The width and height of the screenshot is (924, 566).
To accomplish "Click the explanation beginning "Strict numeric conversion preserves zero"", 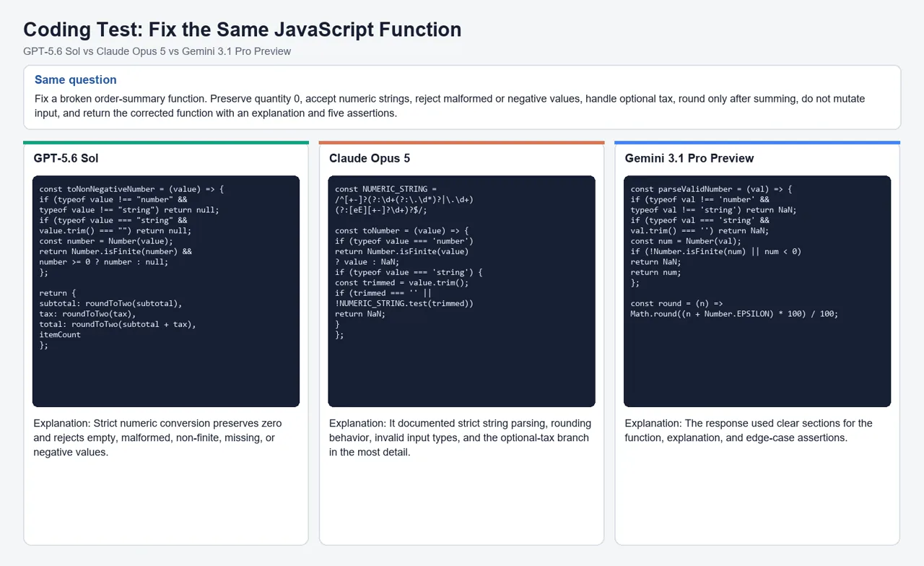I will [157, 437].
